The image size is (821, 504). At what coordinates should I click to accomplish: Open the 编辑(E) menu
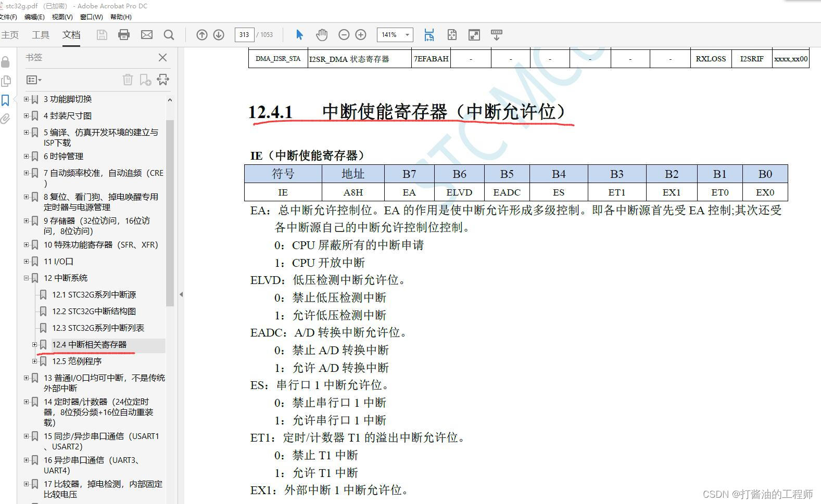coord(34,17)
